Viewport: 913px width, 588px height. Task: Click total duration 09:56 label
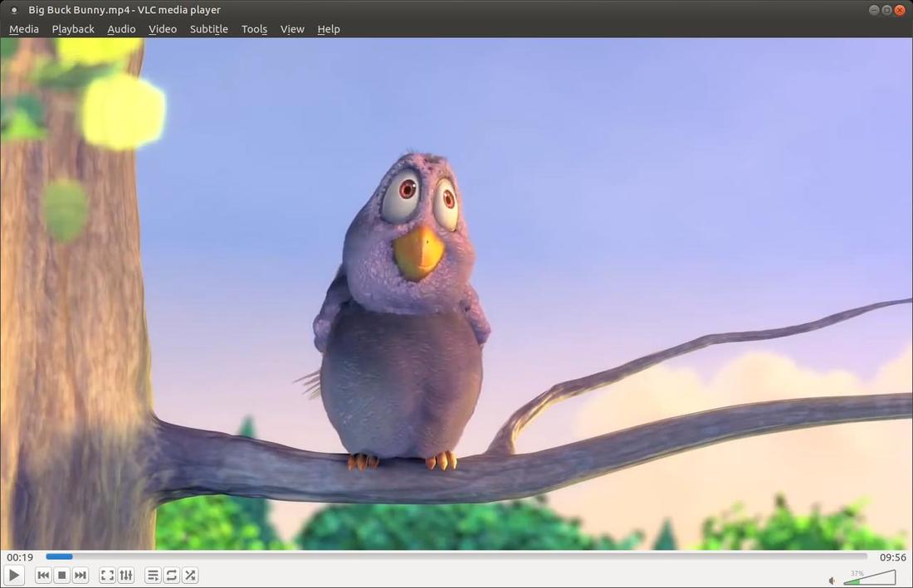892,557
